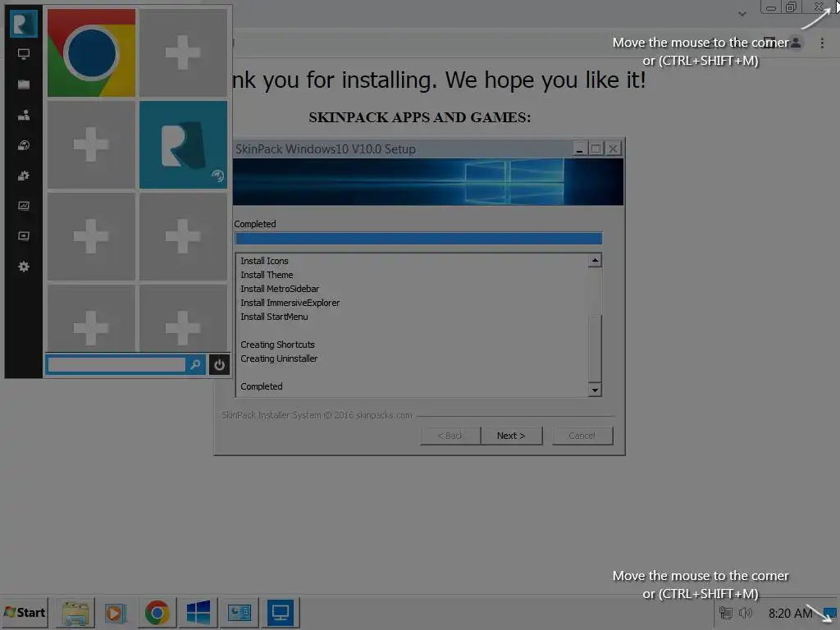Open the browser three-dot menu
Viewport: 840px width, 630px height.
tap(822, 43)
